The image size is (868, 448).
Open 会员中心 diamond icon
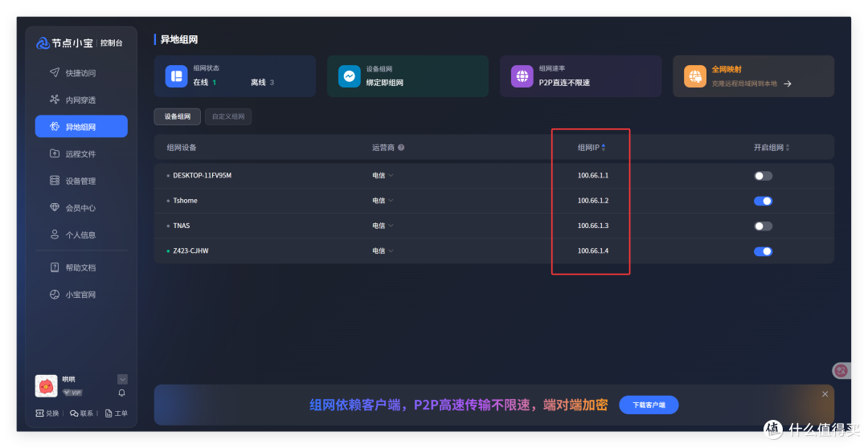pos(55,207)
